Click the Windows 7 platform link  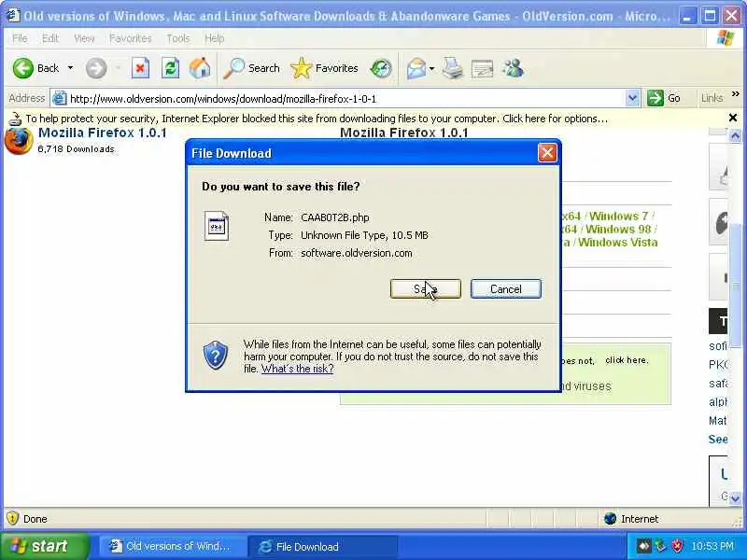click(618, 217)
